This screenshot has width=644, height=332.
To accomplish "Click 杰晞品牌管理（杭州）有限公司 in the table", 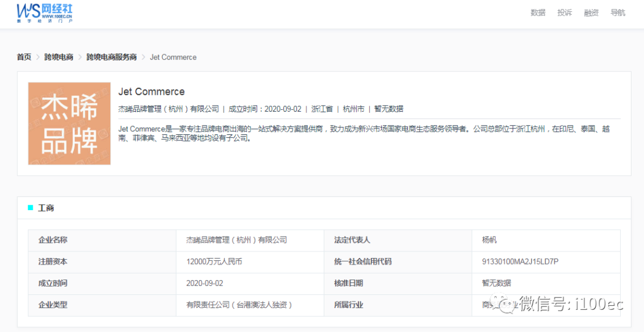I will pyautogui.click(x=237, y=240).
